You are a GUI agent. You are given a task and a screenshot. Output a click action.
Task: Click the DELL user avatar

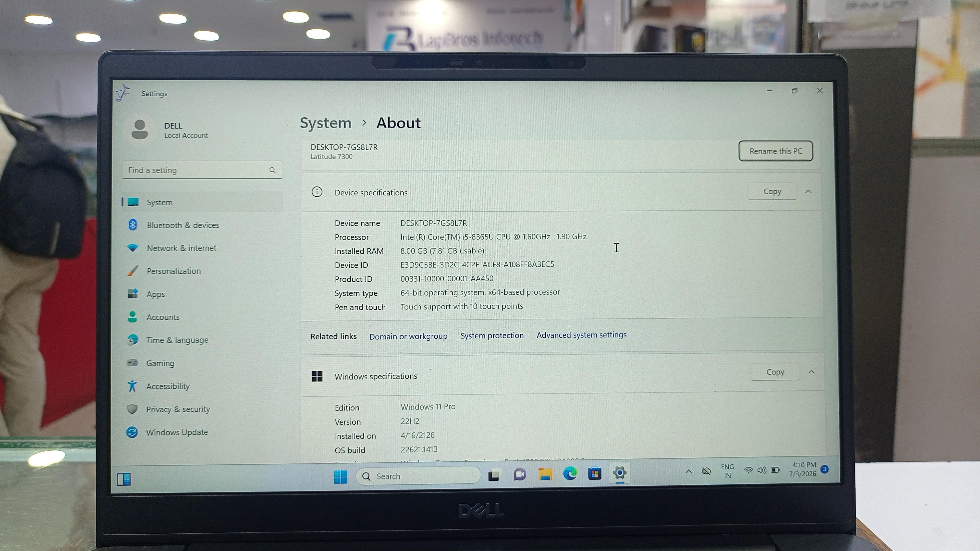coord(140,129)
